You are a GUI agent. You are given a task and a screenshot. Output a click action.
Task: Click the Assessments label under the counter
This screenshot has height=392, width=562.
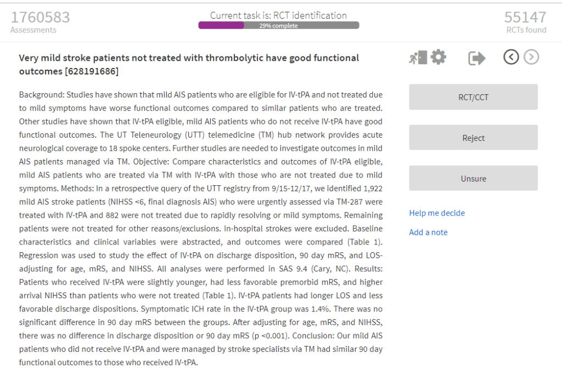pos(33,30)
